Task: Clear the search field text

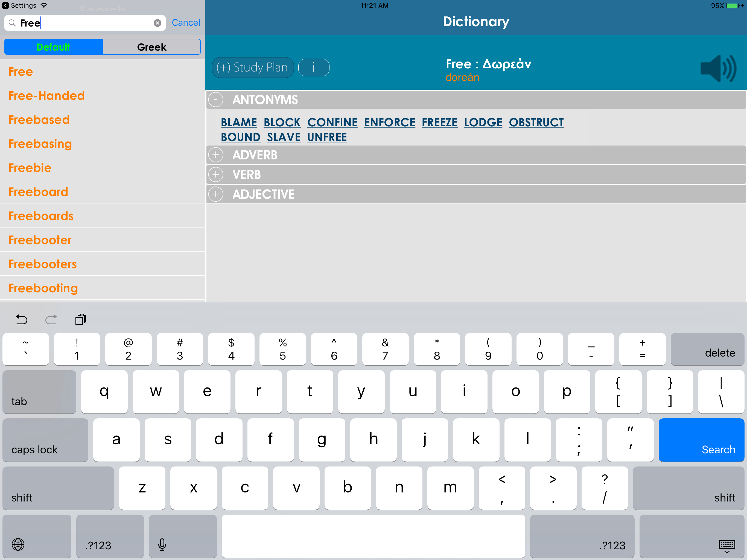Action: click(157, 23)
